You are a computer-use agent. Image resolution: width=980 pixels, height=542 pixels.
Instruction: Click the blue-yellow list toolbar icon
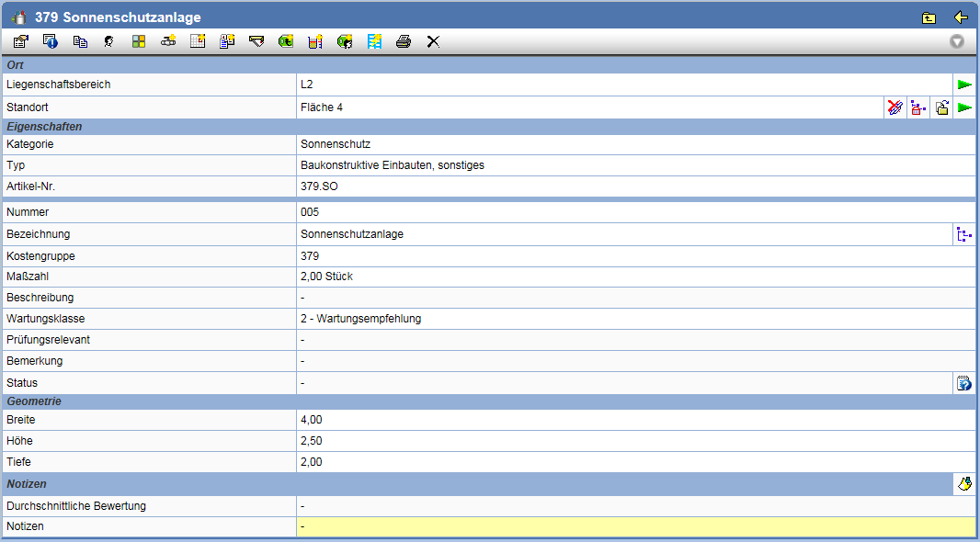pyautogui.click(x=374, y=41)
